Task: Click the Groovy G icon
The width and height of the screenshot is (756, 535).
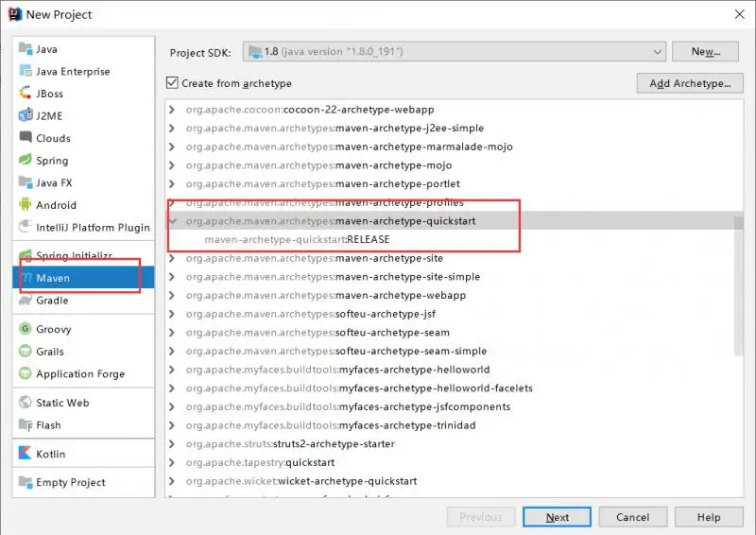Action: (x=26, y=329)
